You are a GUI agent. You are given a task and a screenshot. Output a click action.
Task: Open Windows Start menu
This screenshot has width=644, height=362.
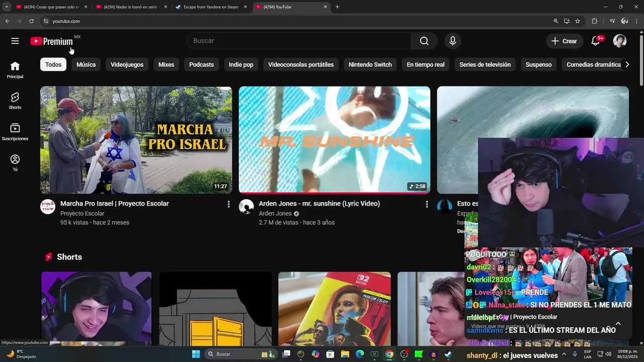click(x=196, y=354)
